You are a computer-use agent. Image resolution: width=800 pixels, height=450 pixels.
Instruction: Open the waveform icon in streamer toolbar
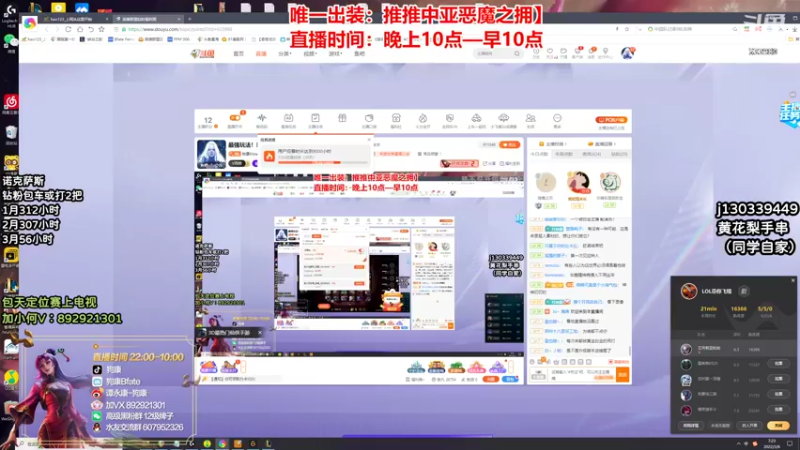(262, 118)
